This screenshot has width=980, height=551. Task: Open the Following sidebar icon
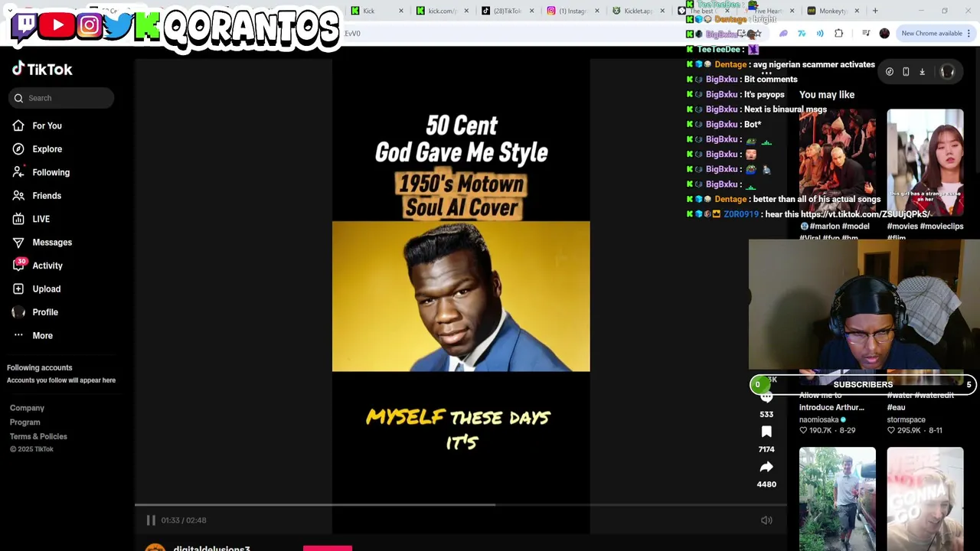tap(18, 172)
